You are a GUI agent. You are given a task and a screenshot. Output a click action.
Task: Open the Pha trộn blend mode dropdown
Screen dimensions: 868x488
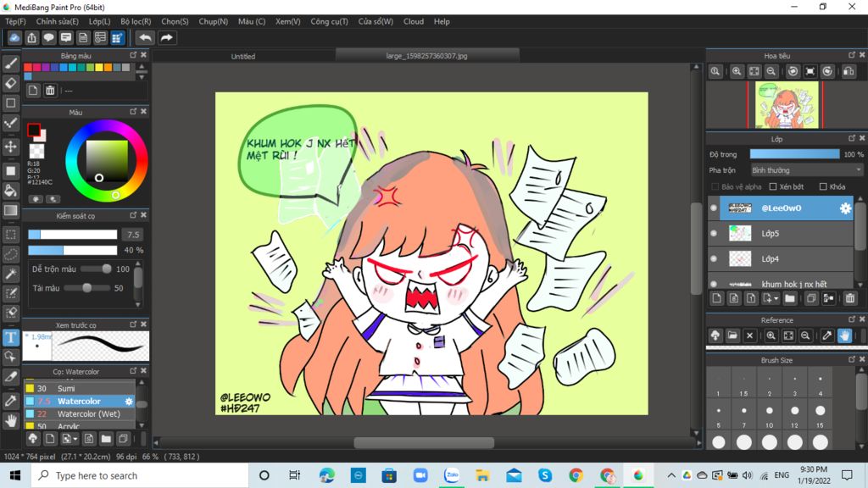(807, 169)
